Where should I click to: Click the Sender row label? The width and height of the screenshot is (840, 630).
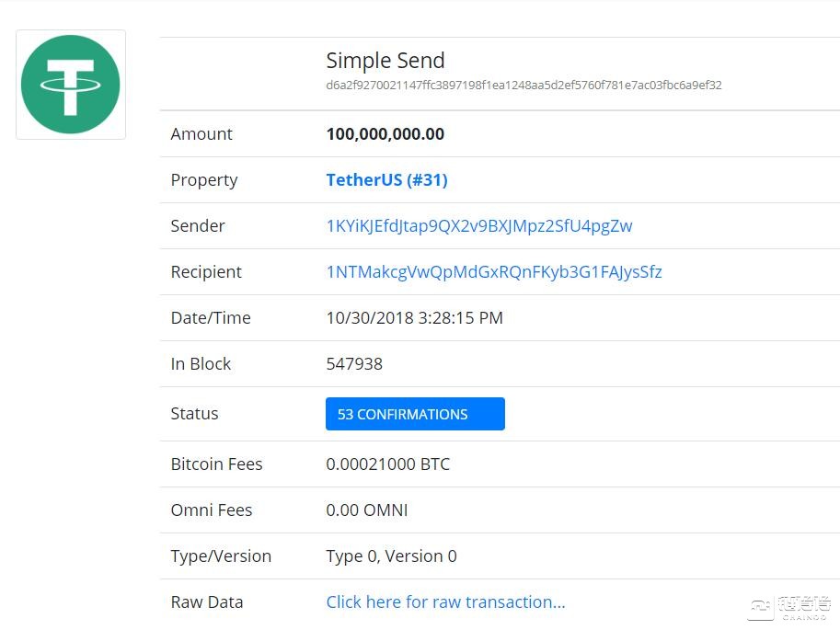[x=198, y=226]
